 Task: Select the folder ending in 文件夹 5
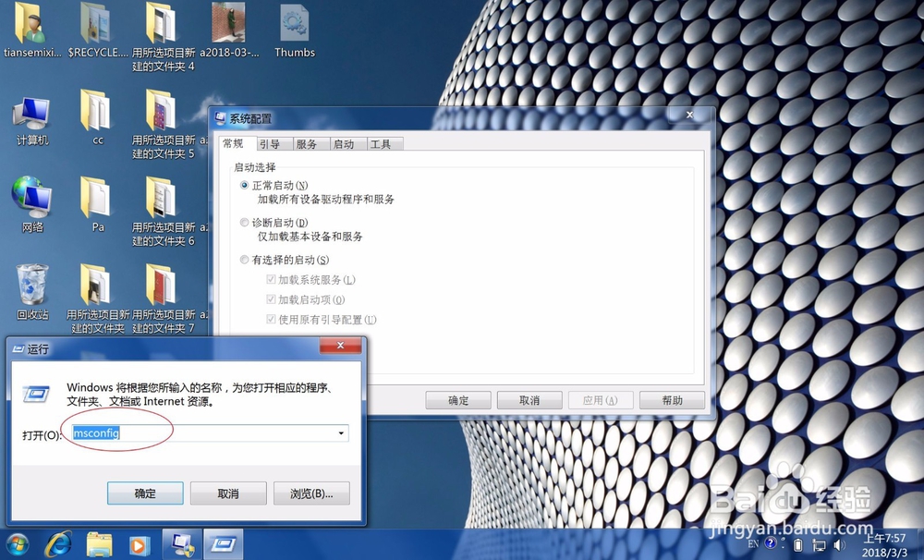tap(163, 111)
